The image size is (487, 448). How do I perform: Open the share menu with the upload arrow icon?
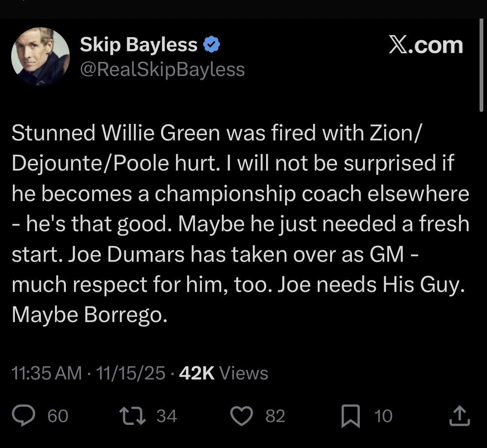click(x=459, y=415)
